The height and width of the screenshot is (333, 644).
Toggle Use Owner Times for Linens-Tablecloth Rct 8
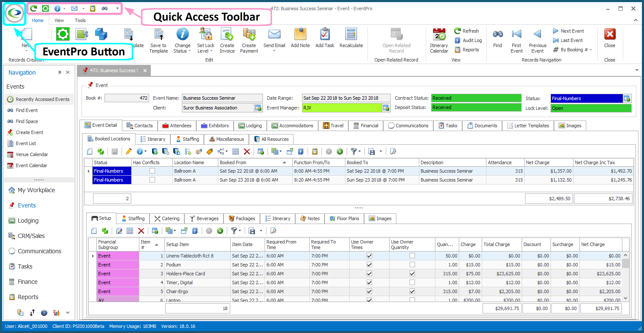[x=369, y=256]
